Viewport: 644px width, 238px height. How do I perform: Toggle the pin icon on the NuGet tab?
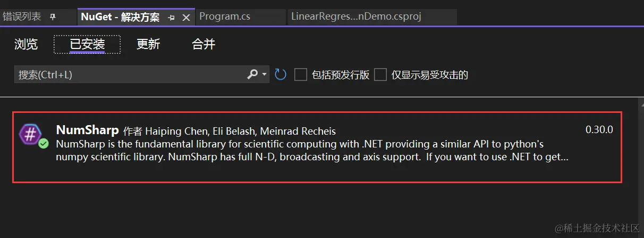point(171,18)
